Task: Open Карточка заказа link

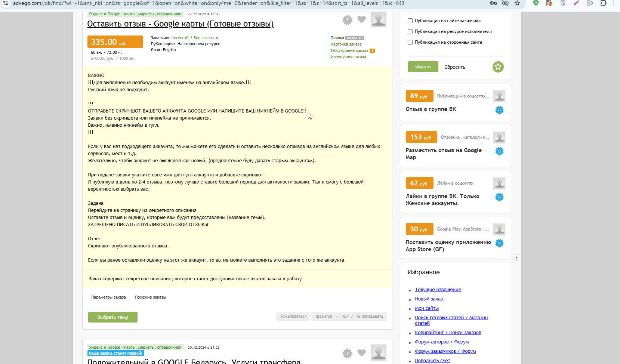Action: [346, 44]
